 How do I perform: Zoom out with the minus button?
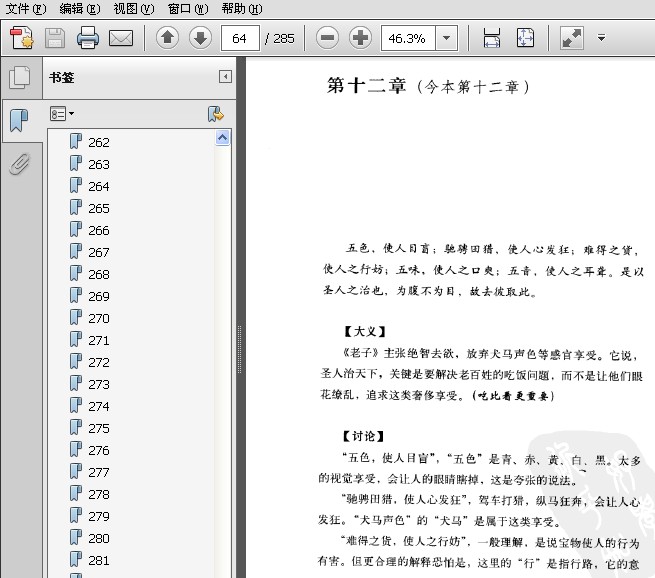(328, 38)
